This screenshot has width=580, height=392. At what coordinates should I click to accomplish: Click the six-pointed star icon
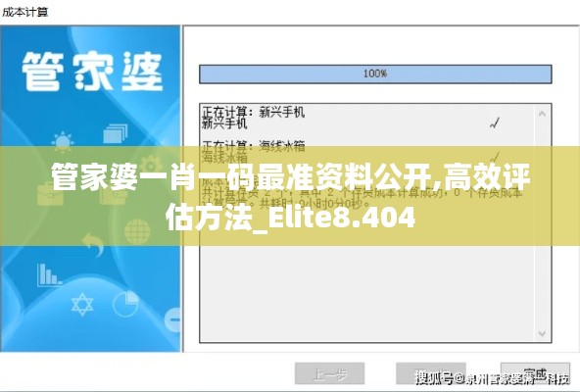point(81,304)
